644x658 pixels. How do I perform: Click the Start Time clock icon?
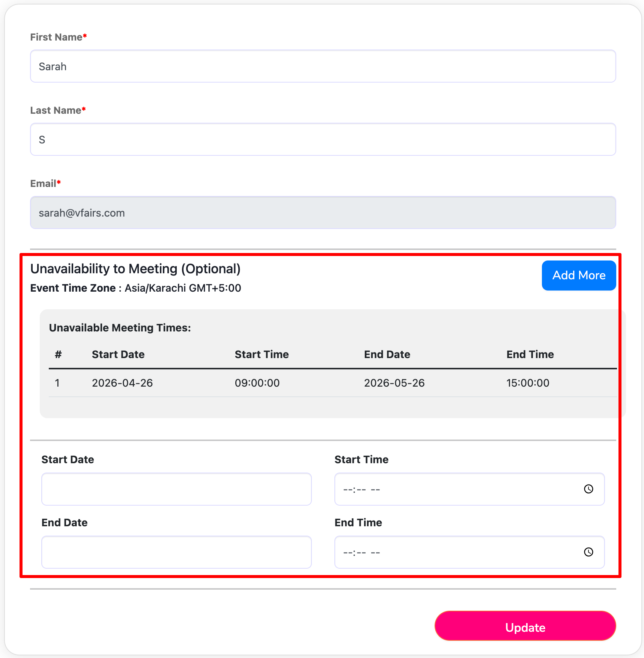588,489
